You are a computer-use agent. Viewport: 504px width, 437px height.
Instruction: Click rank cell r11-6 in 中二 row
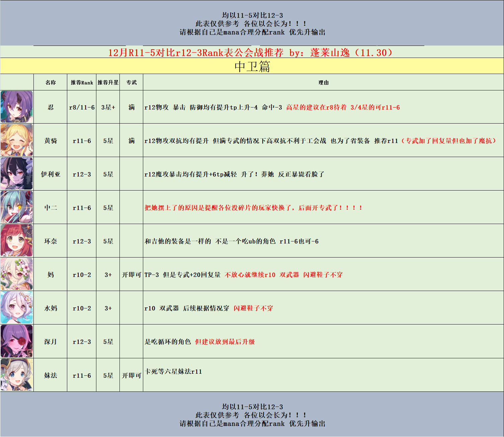tap(82, 208)
